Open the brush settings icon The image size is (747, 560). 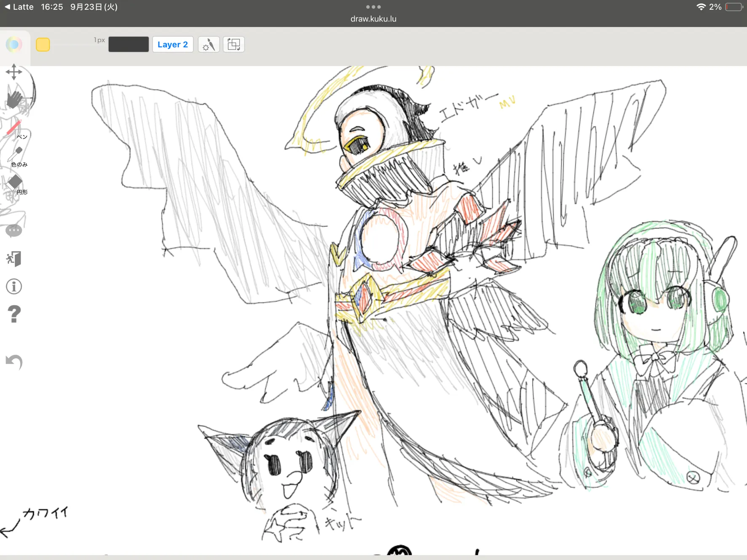[x=209, y=44]
